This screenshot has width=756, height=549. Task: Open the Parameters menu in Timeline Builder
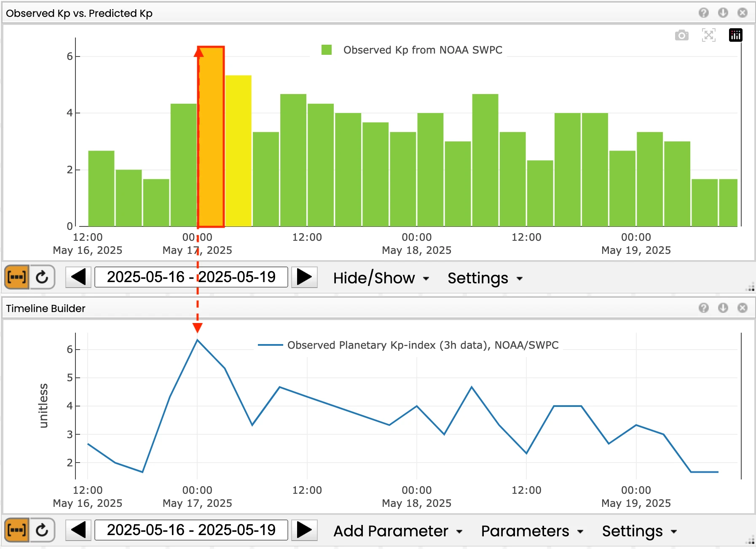[x=532, y=531]
